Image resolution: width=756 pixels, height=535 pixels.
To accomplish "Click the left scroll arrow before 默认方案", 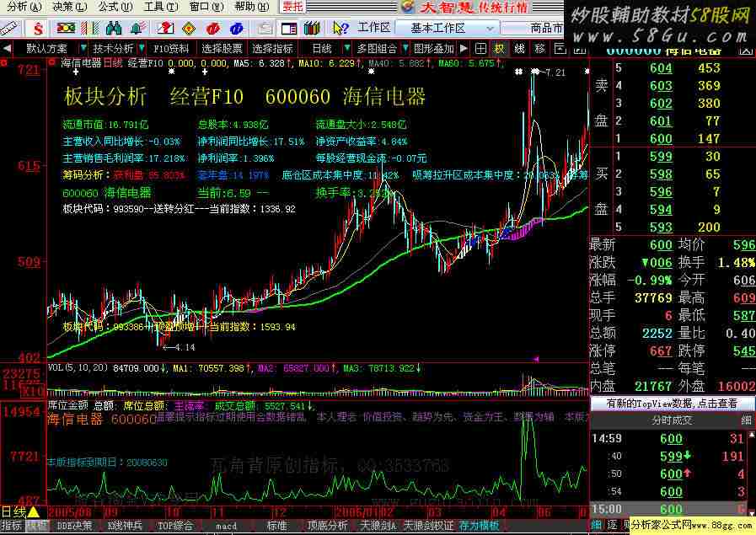I will 6,48.
